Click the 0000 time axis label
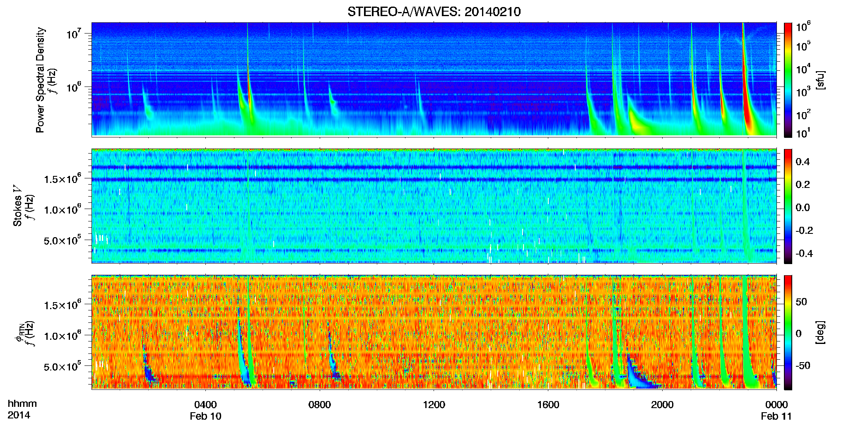The width and height of the screenshot is (868, 447). click(776, 404)
